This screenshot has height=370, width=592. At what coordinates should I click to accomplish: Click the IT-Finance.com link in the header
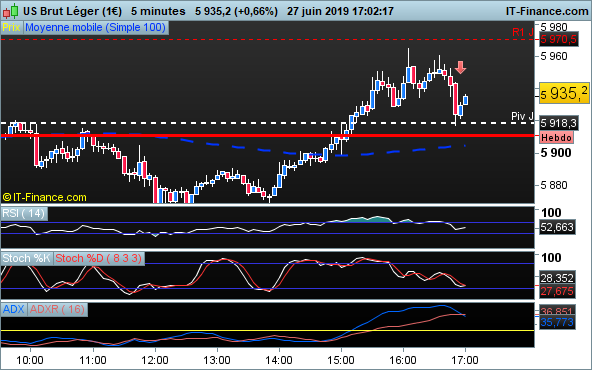547,11
